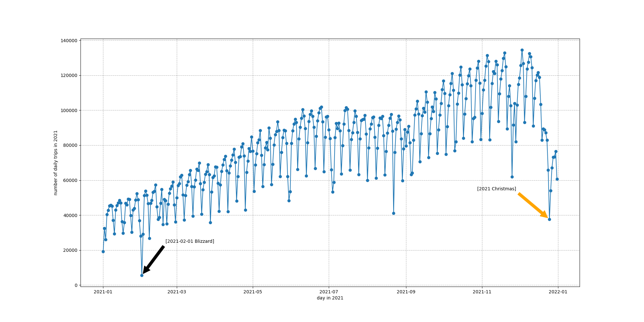Viewport: 644px width, 322px height.
Task: Click the y-axis tick label '60000'
Action: click(x=71, y=180)
